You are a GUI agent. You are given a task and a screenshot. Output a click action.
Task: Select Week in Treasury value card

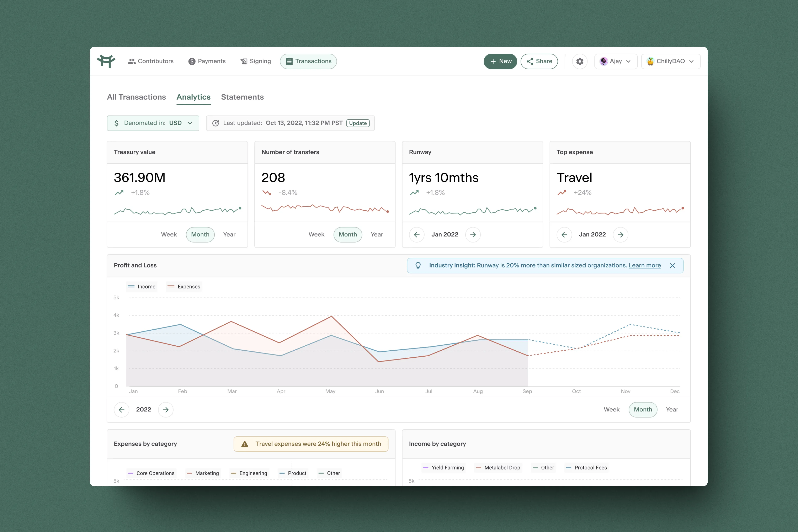169,235
